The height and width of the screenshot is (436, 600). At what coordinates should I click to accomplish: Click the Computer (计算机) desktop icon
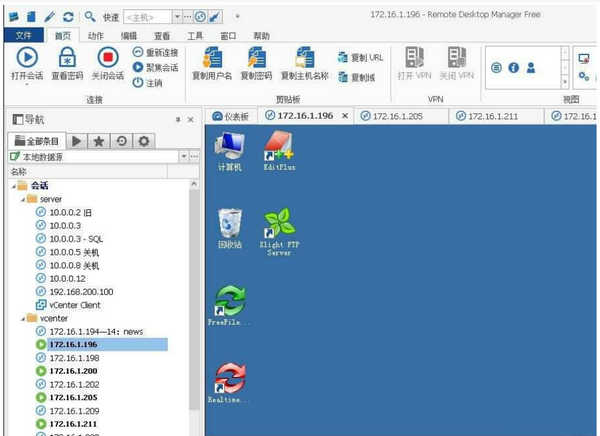tap(230, 151)
